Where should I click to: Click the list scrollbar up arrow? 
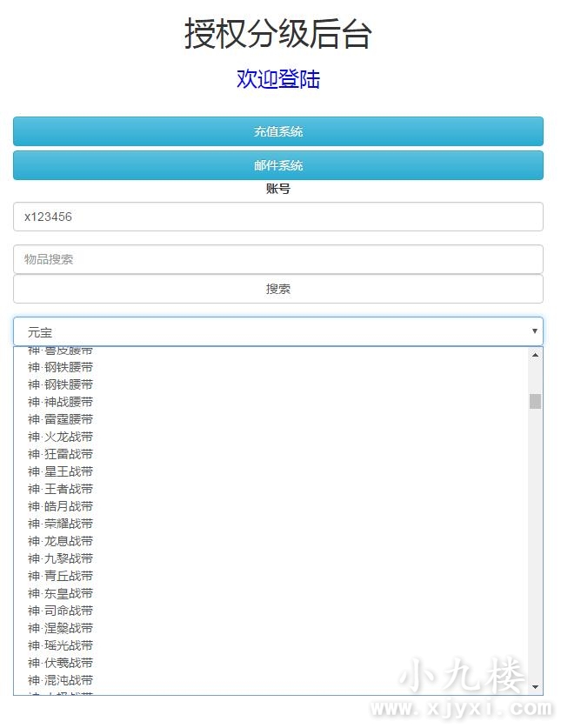pyautogui.click(x=535, y=355)
